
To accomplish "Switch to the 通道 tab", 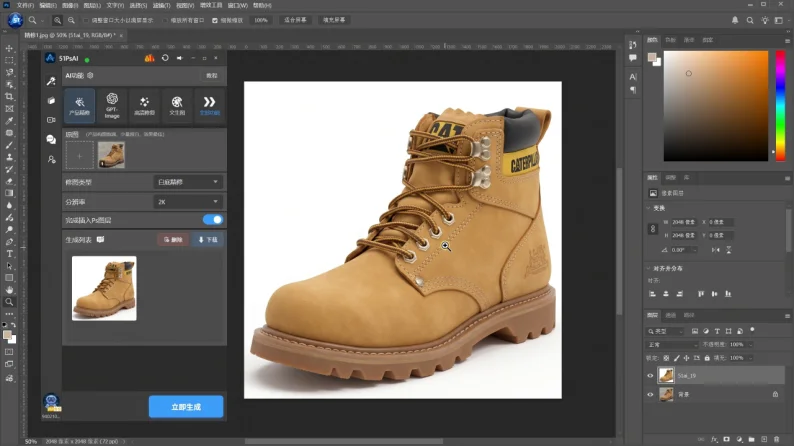I will tap(670, 315).
